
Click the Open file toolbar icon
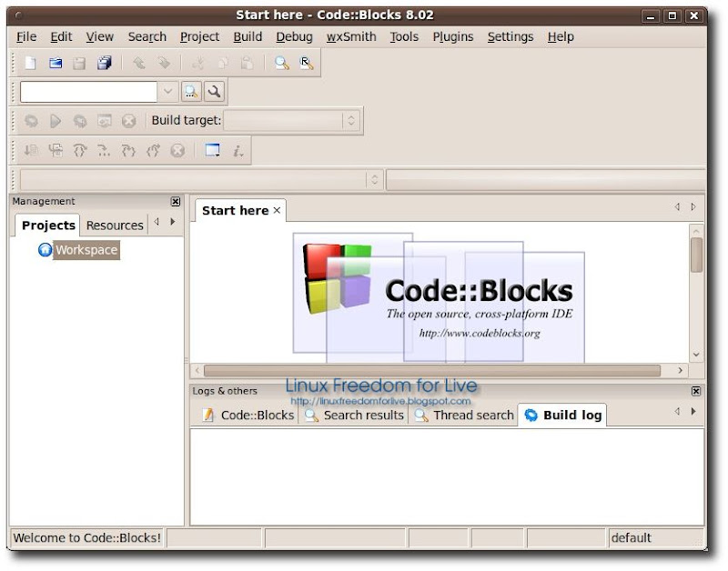tap(56, 63)
